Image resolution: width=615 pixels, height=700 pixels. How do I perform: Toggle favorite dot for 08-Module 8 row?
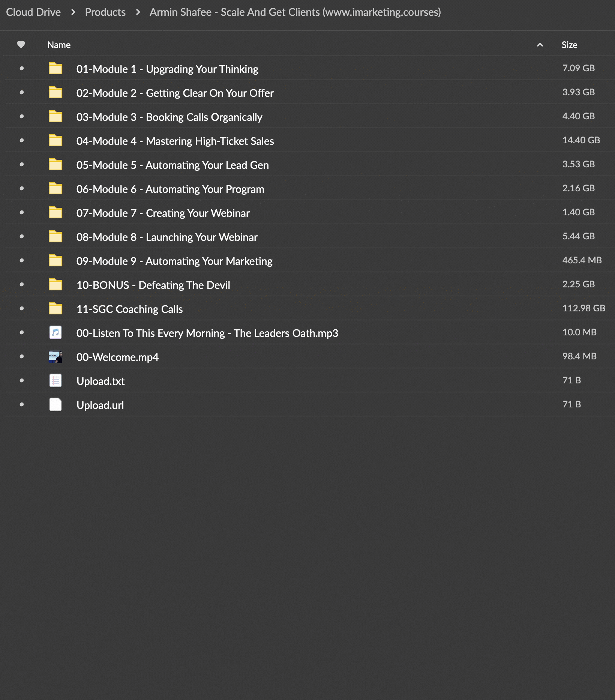[22, 237]
